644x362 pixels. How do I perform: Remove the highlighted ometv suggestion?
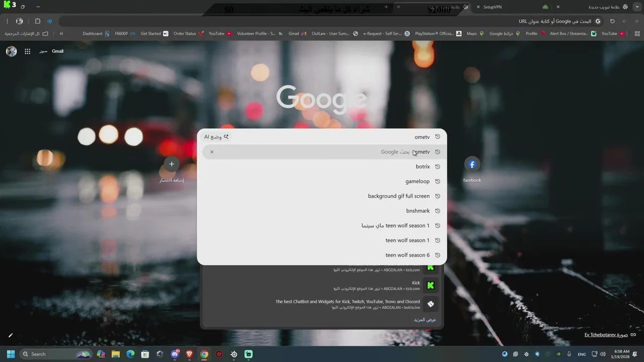pos(212,152)
